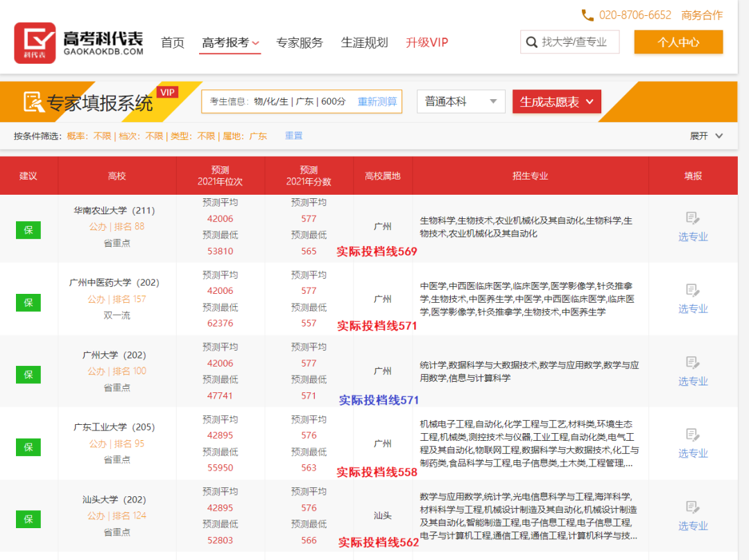Click majors list starting 统计学,数据科学

(x=529, y=371)
